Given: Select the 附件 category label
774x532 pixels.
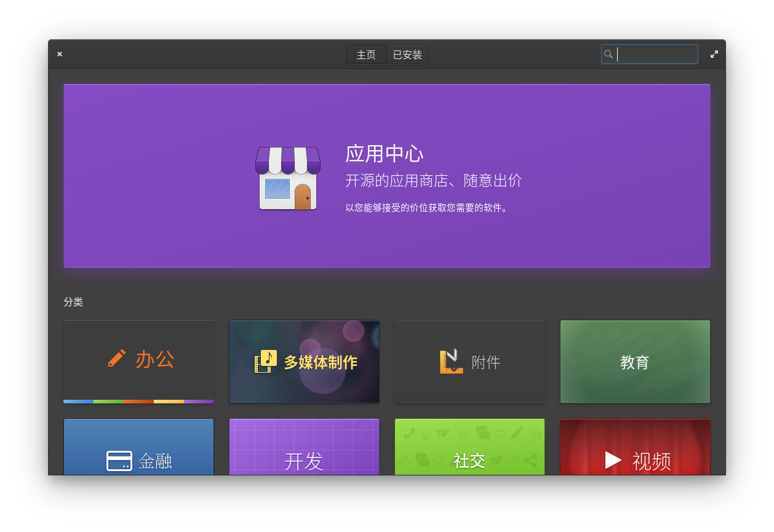Looking at the screenshot, I should pos(486,362).
